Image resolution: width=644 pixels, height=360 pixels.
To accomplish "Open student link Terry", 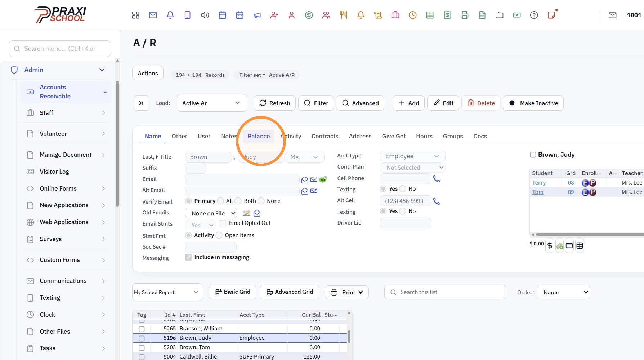I will coord(539,183).
